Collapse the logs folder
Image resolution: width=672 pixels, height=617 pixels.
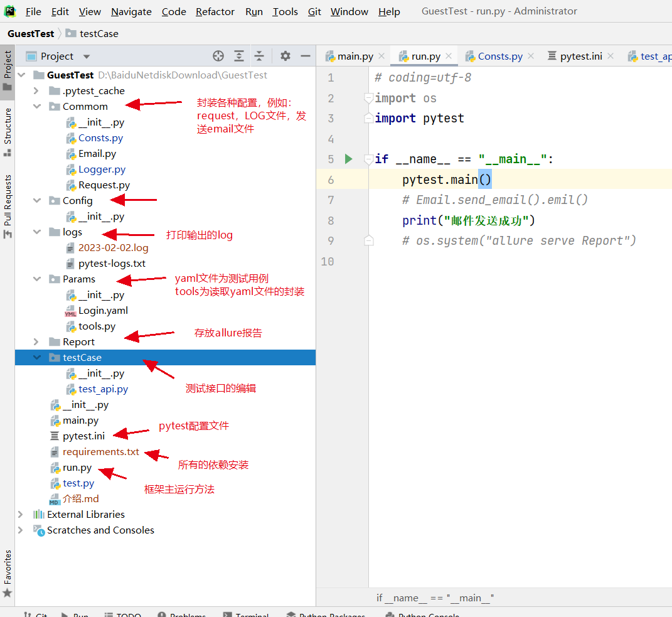click(x=36, y=232)
